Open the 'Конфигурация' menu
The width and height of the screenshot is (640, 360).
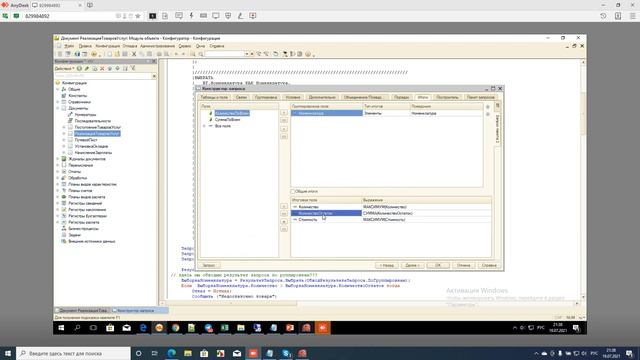(x=107, y=46)
